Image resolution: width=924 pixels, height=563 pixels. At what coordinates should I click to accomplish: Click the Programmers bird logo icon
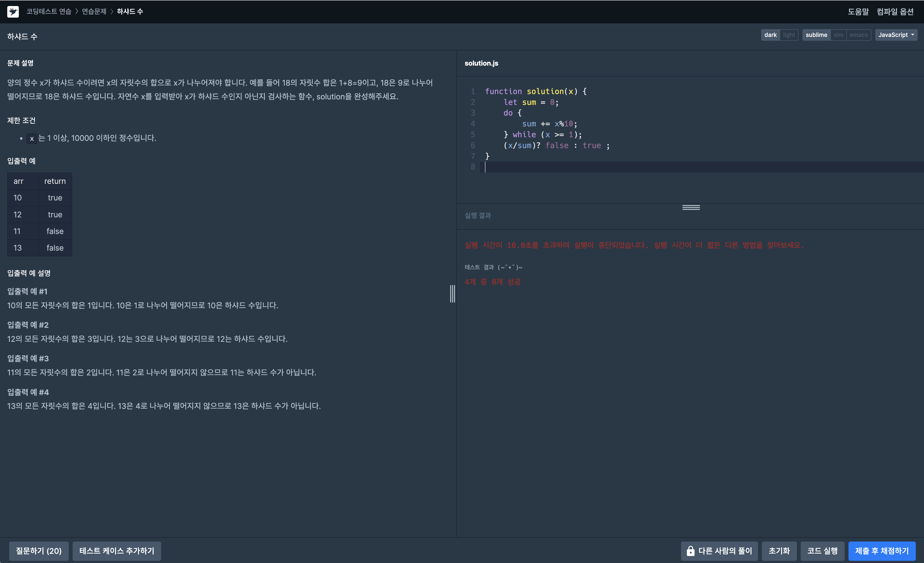coord(13,12)
